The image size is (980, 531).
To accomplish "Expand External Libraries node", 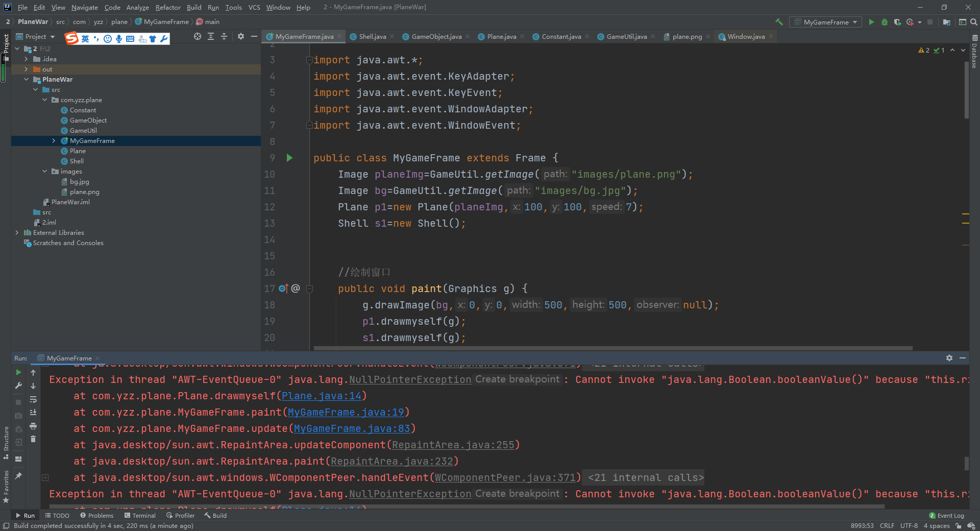I will pos(17,232).
